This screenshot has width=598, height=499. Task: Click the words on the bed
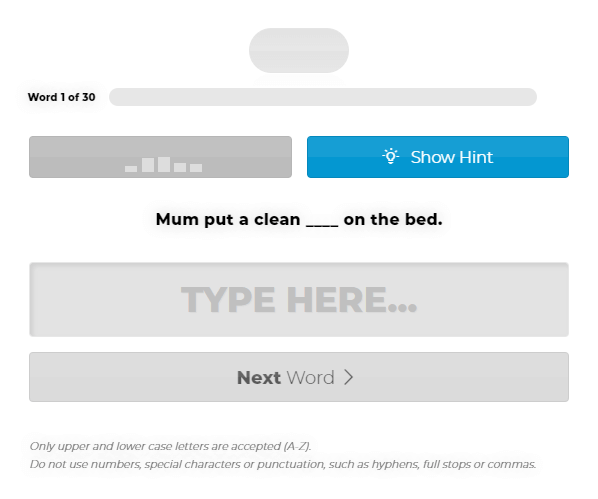point(393,219)
